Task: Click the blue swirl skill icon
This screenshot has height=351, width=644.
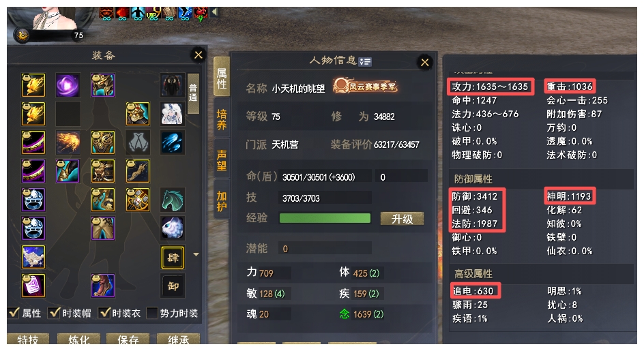Action: pyautogui.click(x=172, y=142)
